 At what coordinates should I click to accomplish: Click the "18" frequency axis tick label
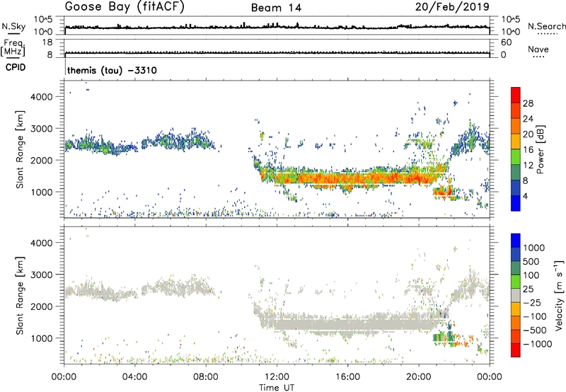[47, 42]
